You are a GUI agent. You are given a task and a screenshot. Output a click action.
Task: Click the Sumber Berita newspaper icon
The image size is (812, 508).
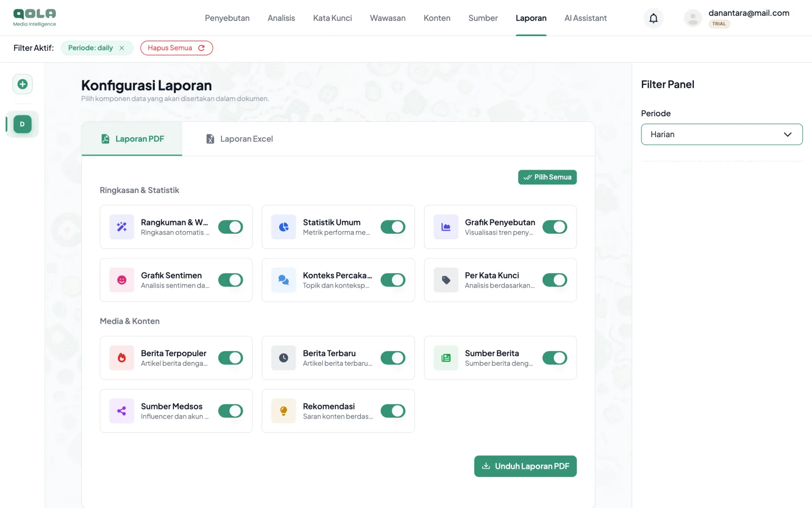(x=446, y=358)
